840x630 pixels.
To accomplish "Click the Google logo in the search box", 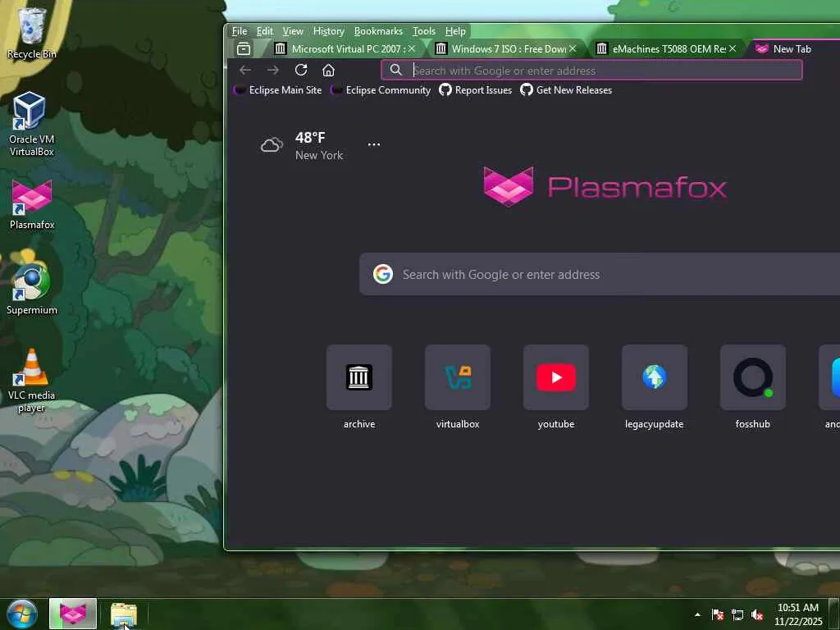I will click(x=383, y=274).
